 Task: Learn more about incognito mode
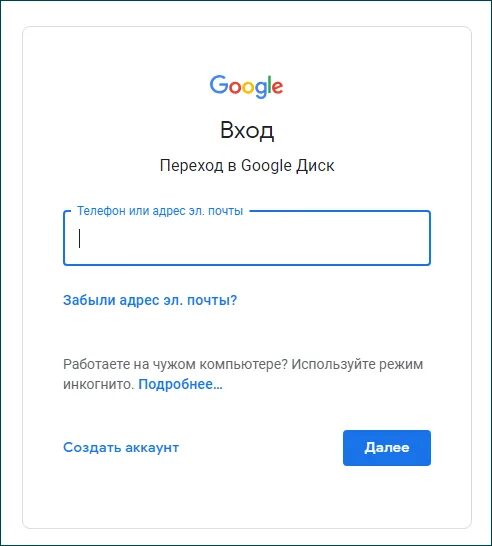click(180, 384)
